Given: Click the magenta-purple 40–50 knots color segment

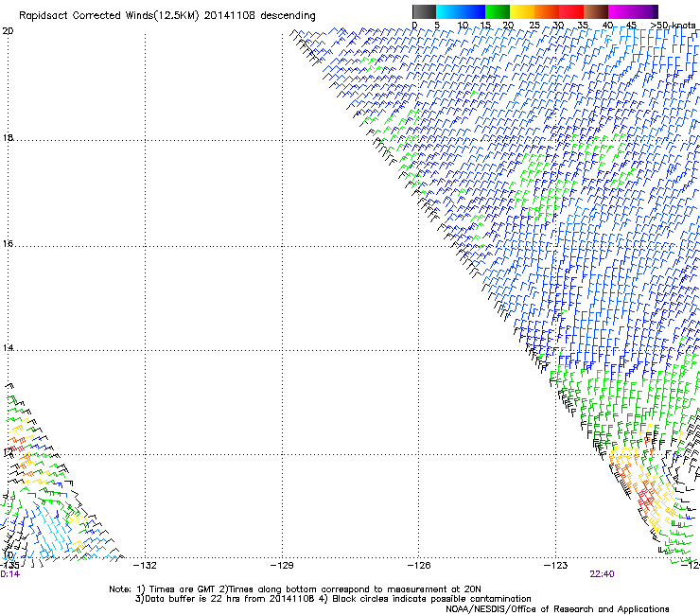Looking at the screenshot, I should pos(633,11).
